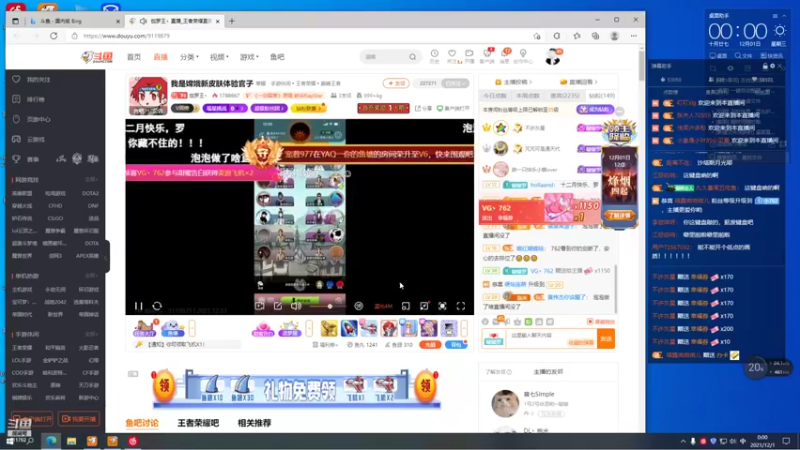The width and height of the screenshot is (800, 450).
Task: Click the orange 充值 recharge button
Action: pyautogui.click(x=430, y=345)
